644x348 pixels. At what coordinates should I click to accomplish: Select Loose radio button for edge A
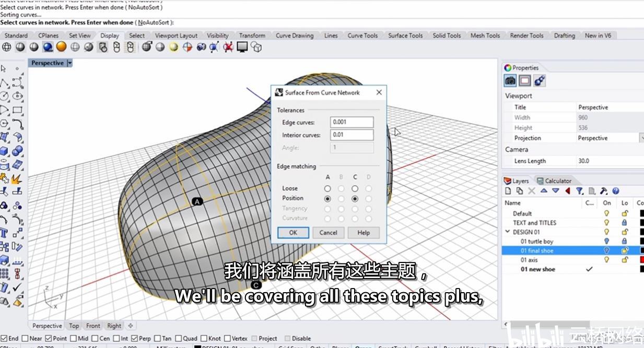coord(327,188)
